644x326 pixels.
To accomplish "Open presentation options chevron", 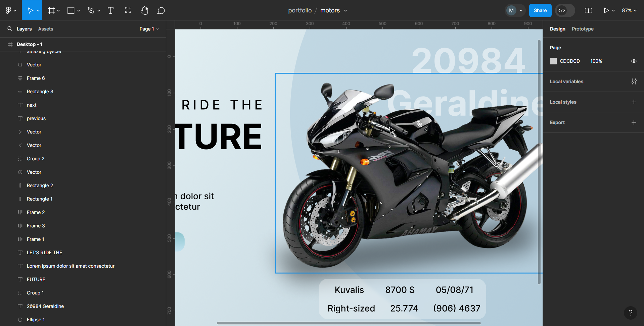I will 613,11.
